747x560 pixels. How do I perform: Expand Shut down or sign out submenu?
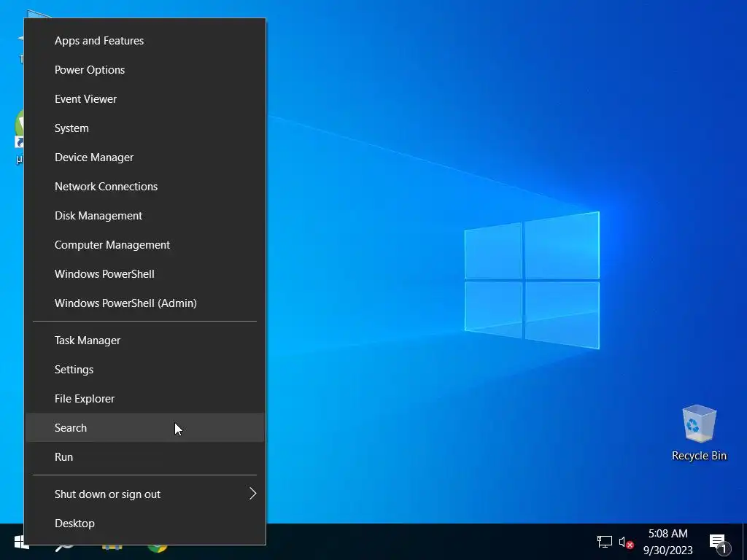click(x=145, y=494)
